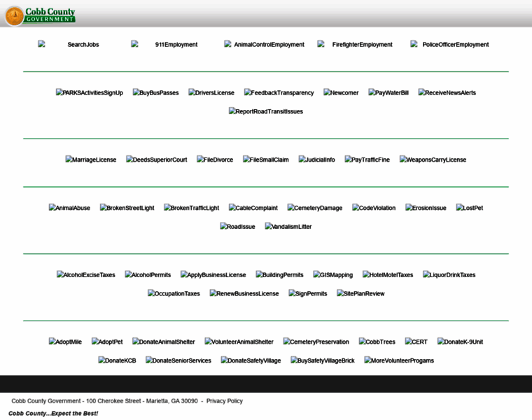
Task: Open the DonateSeniorServices link
Action: tap(178, 360)
